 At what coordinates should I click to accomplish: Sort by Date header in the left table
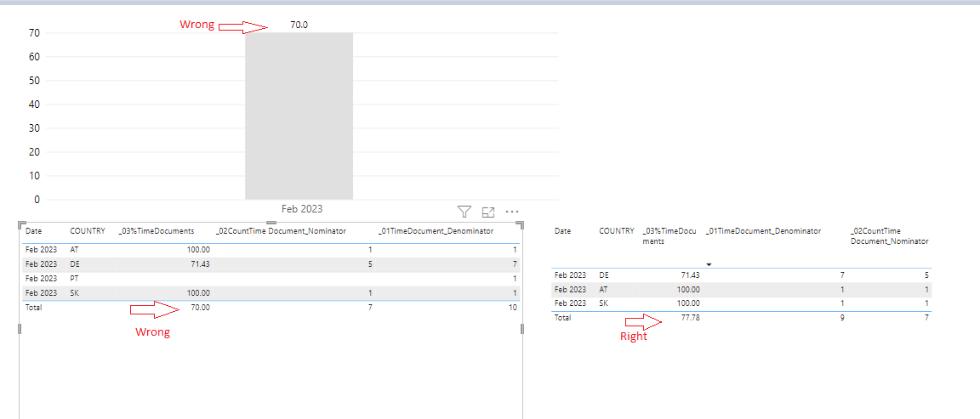(34, 231)
